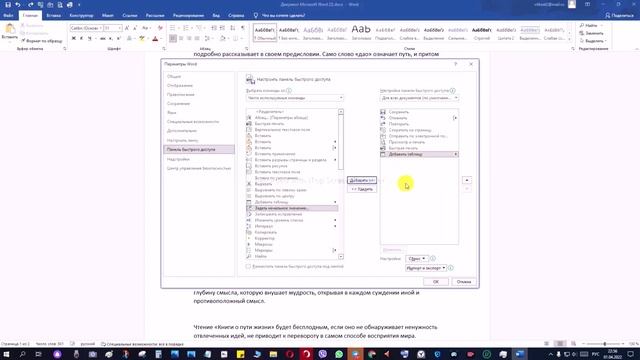Open the 'Выбрать команды из' combo box
This screenshot has width=640, height=360.
pyautogui.click(x=295, y=98)
